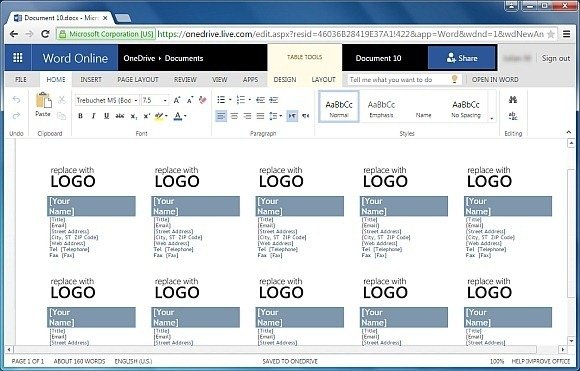The height and width of the screenshot is (371, 580).
Task: Justify the paragraph text
Action: pos(260,116)
